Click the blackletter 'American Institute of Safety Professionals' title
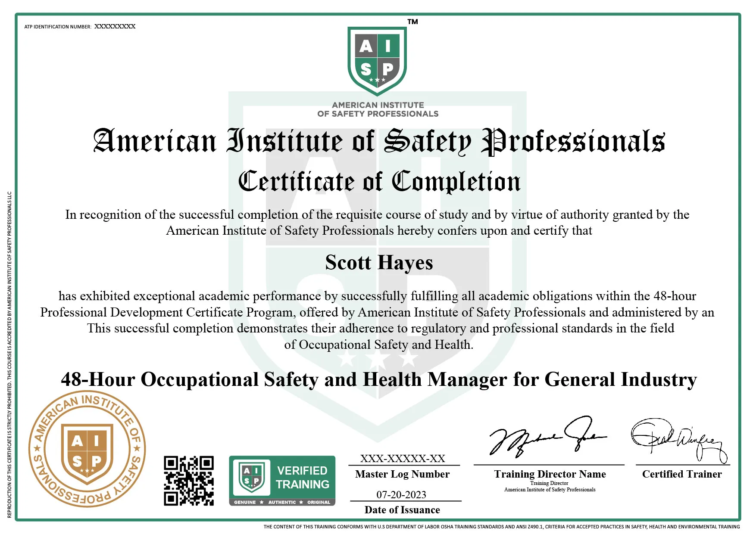Image resolution: width=756 pixels, height=534 pixels. pos(379,141)
